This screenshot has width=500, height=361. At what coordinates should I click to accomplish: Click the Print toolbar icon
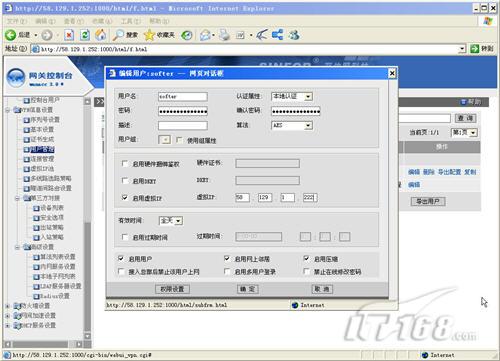click(x=224, y=35)
